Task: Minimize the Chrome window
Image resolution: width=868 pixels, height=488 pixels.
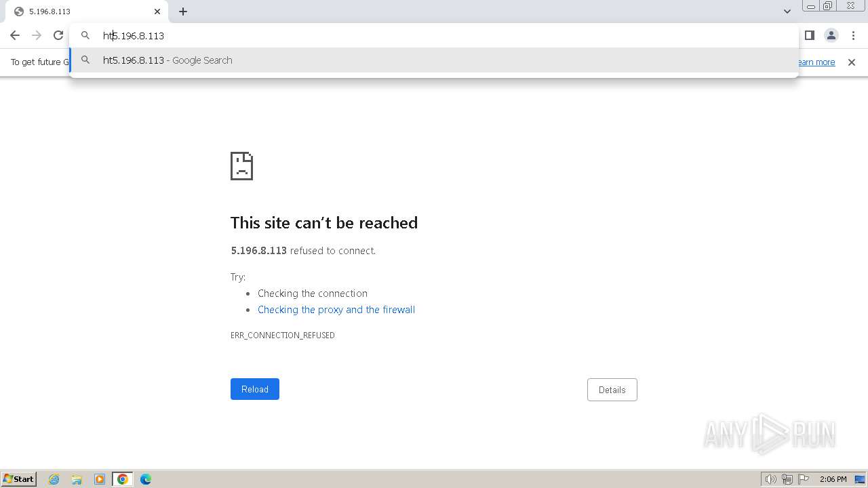Action: click(810, 6)
